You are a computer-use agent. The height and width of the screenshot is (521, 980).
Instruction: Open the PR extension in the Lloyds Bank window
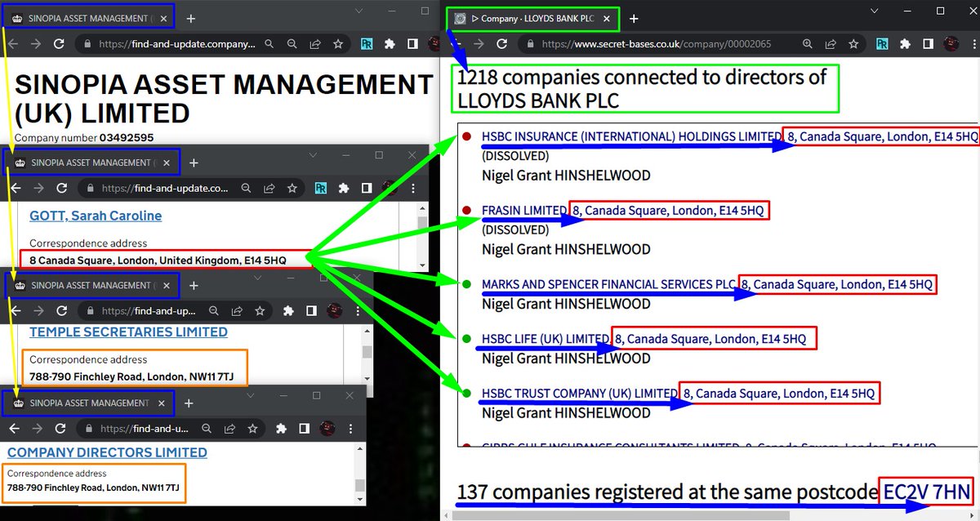coord(882,44)
